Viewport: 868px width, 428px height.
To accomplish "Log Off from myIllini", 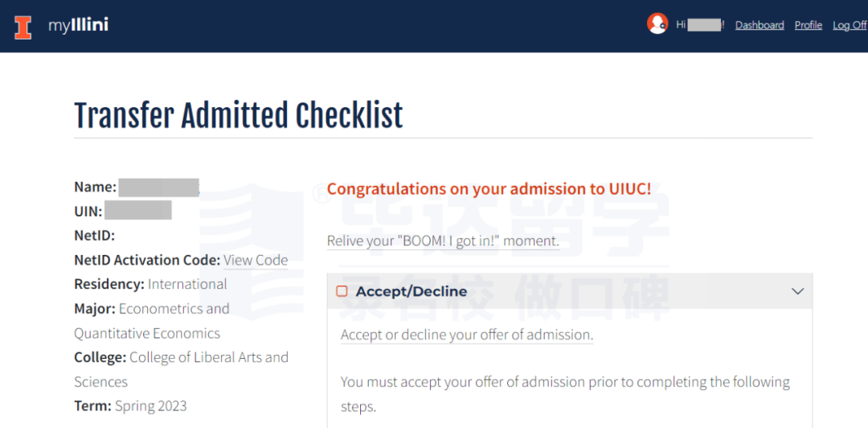I will (x=850, y=25).
